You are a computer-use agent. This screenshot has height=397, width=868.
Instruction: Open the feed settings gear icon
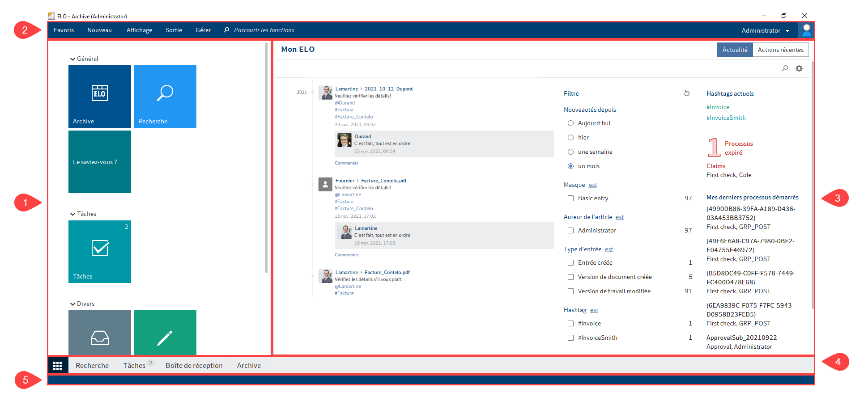coord(799,68)
